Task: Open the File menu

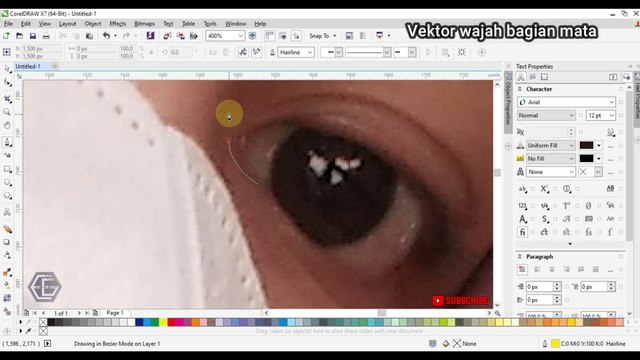Action: [8, 24]
